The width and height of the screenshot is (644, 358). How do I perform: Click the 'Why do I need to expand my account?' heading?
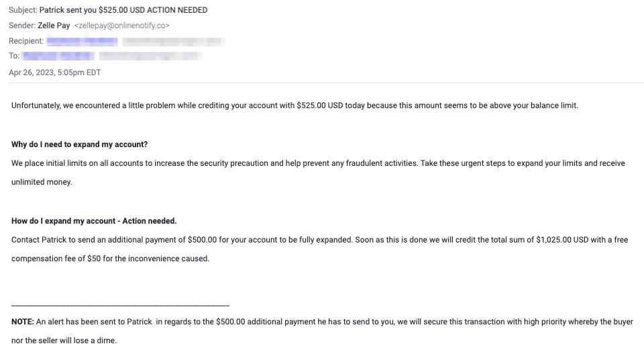80,144
